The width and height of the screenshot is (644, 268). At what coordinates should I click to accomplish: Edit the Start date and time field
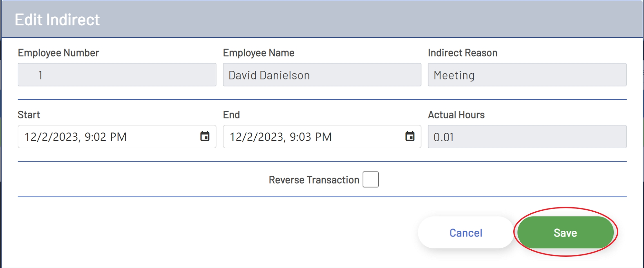coord(117,137)
